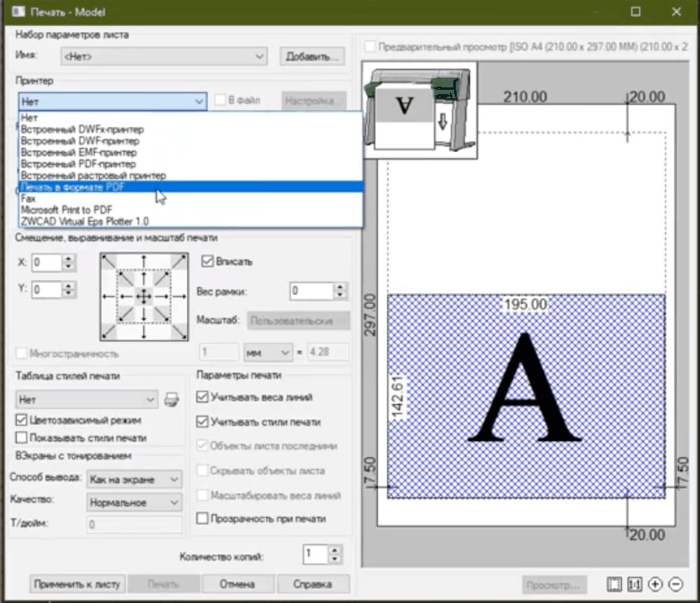
Task: Disable 'Учитывать веса линий' checkbox
Action: click(202, 397)
